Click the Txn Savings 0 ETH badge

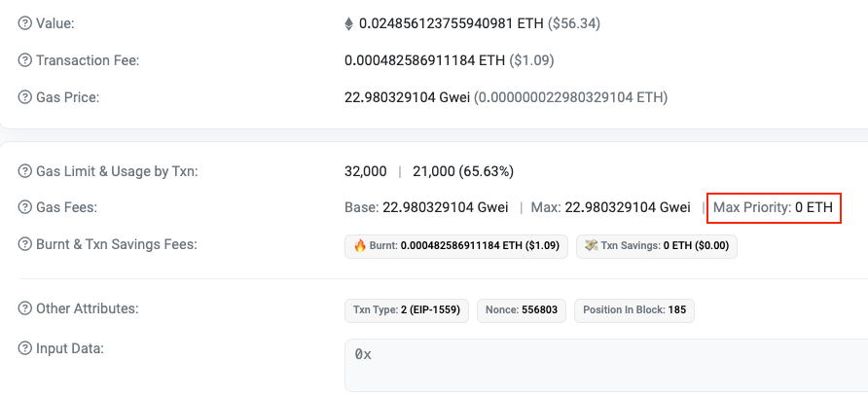pos(657,246)
